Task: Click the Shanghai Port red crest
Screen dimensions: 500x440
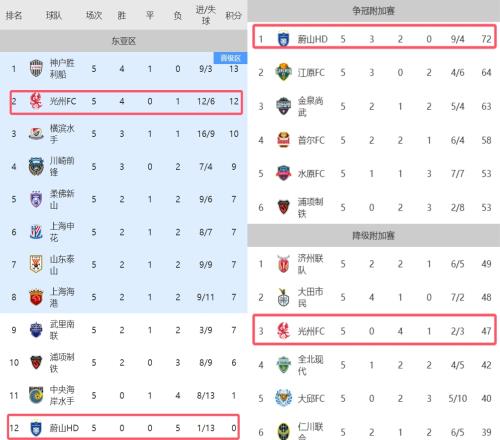Action: coord(36,297)
